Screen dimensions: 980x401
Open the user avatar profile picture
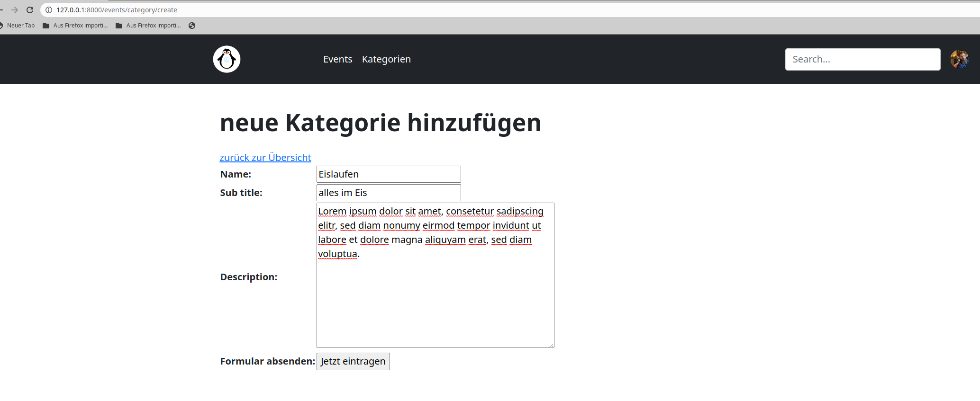click(959, 59)
